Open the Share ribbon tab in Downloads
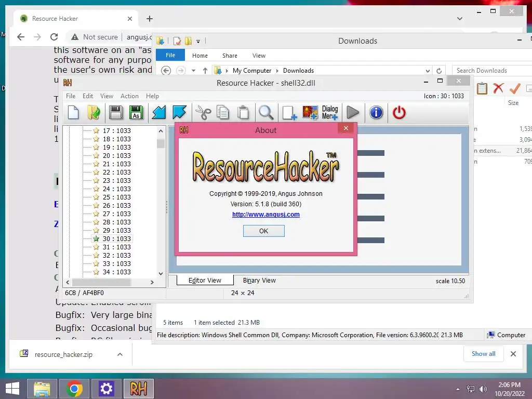 tap(230, 56)
